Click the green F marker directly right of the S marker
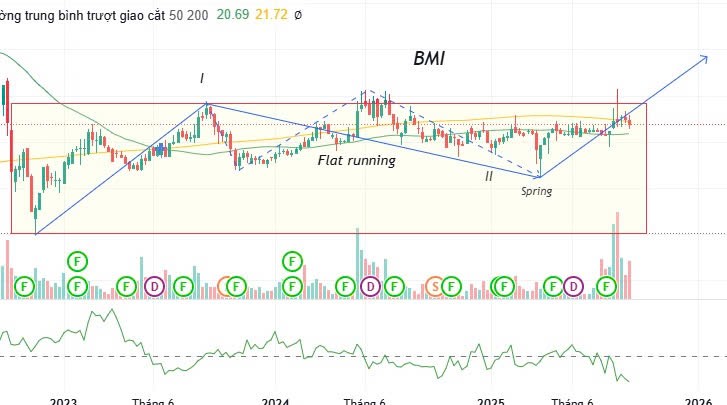This screenshot has width=727, height=405. point(452,287)
